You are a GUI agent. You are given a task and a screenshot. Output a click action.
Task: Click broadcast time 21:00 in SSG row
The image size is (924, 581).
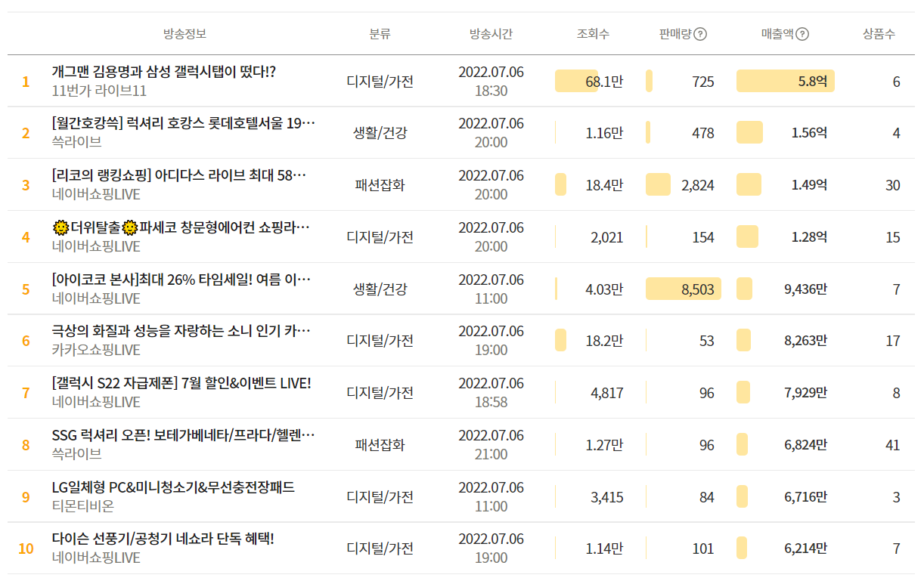click(x=491, y=454)
